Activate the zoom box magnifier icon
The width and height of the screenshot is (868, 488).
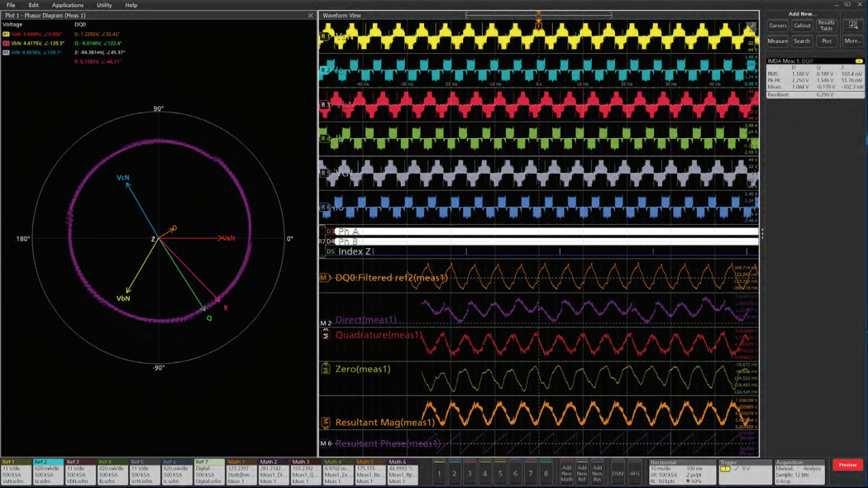click(853, 25)
